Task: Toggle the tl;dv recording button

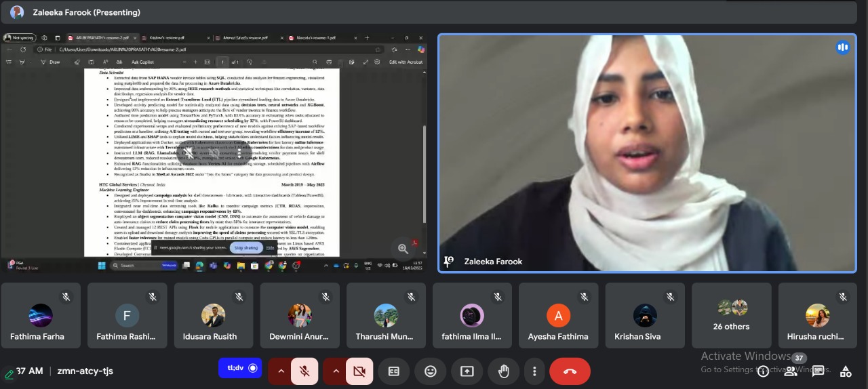Action: click(240, 368)
